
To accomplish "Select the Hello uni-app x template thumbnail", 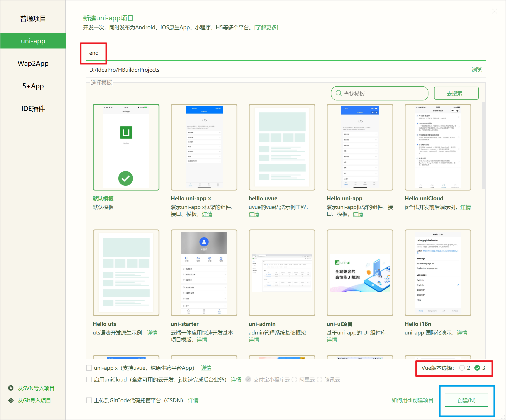I will [x=204, y=147].
